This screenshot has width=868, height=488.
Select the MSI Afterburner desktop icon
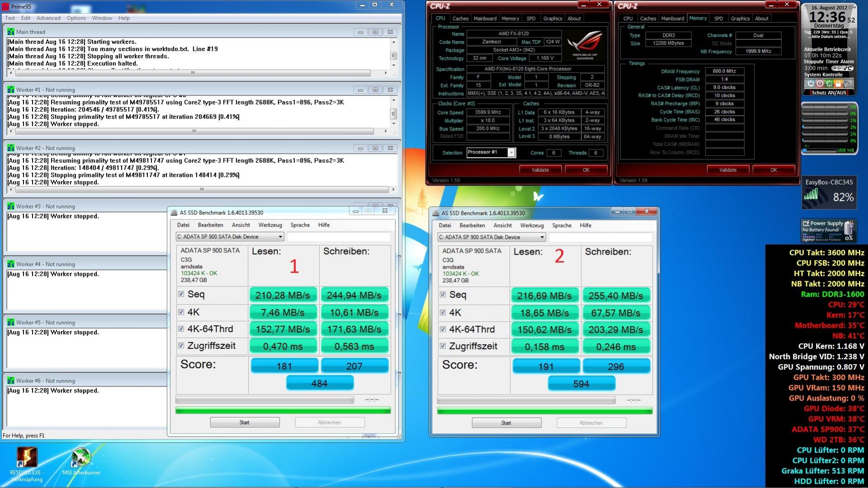click(81, 457)
